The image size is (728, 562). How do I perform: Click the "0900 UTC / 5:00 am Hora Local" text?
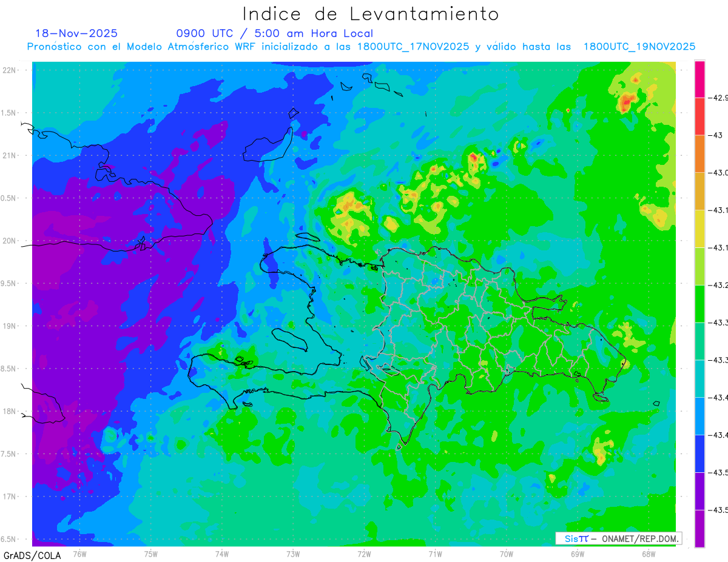pyautogui.click(x=274, y=33)
